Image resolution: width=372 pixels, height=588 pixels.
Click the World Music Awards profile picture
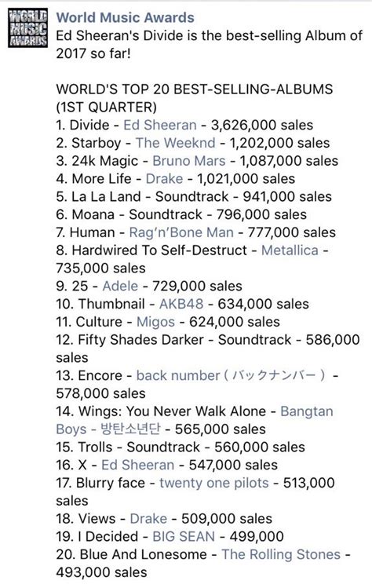[28, 27]
